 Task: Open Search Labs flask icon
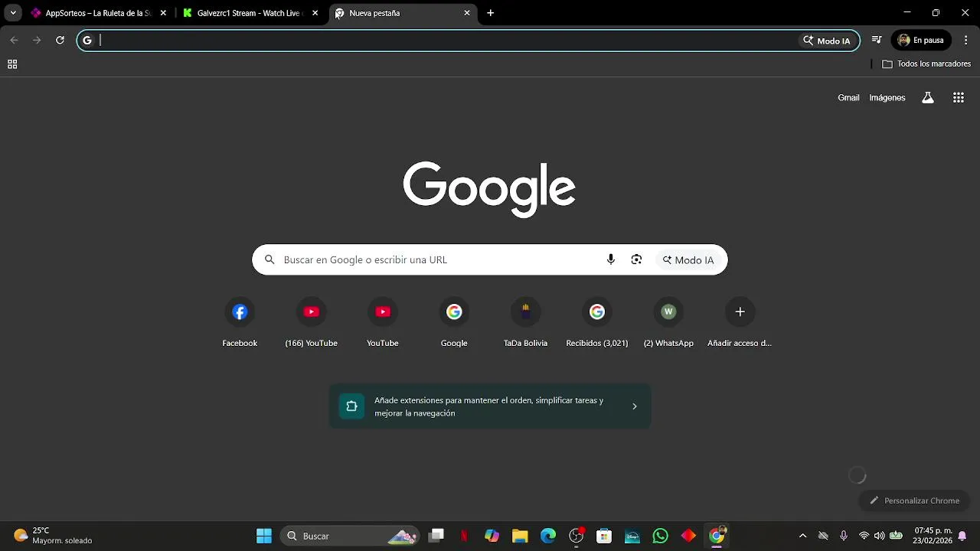tap(928, 97)
